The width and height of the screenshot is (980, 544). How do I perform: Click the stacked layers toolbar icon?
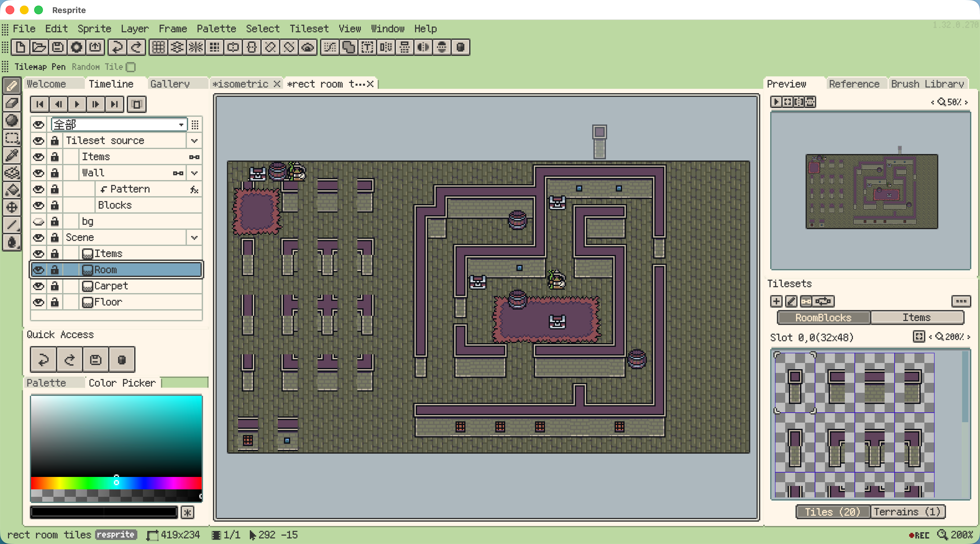[x=177, y=48]
